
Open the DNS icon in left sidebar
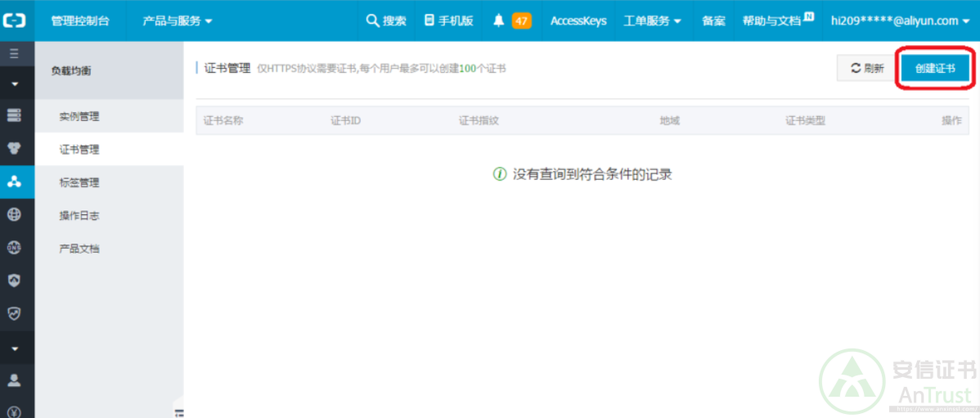click(14, 247)
